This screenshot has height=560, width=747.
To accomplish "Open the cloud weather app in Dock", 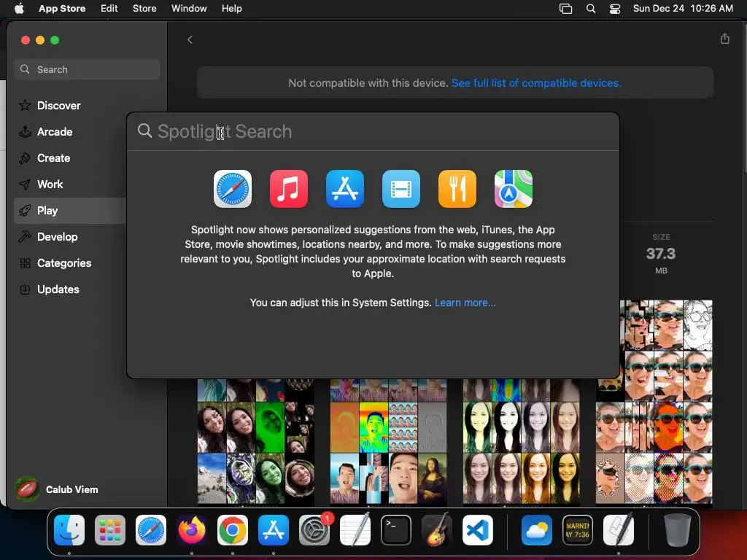I will coord(537,530).
